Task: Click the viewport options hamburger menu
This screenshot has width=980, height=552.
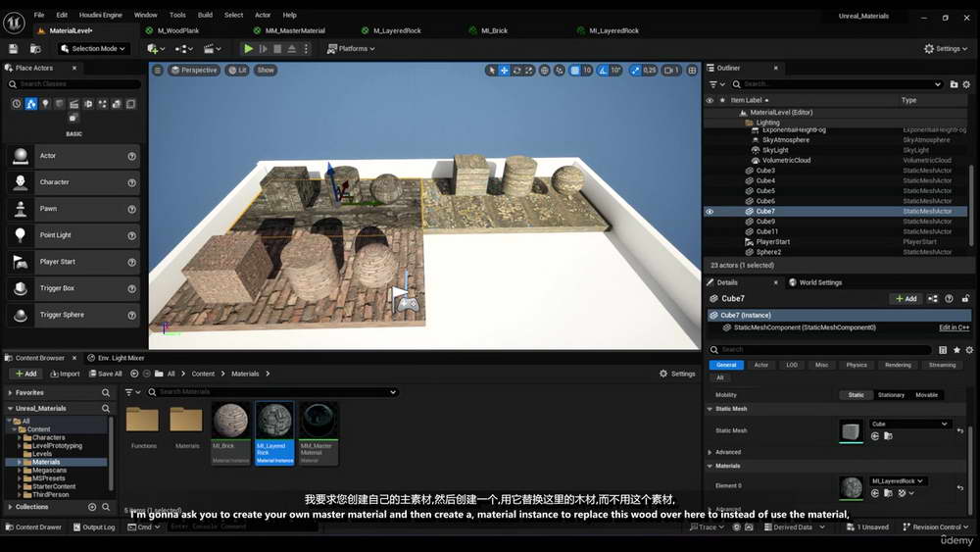Action: (158, 70)
